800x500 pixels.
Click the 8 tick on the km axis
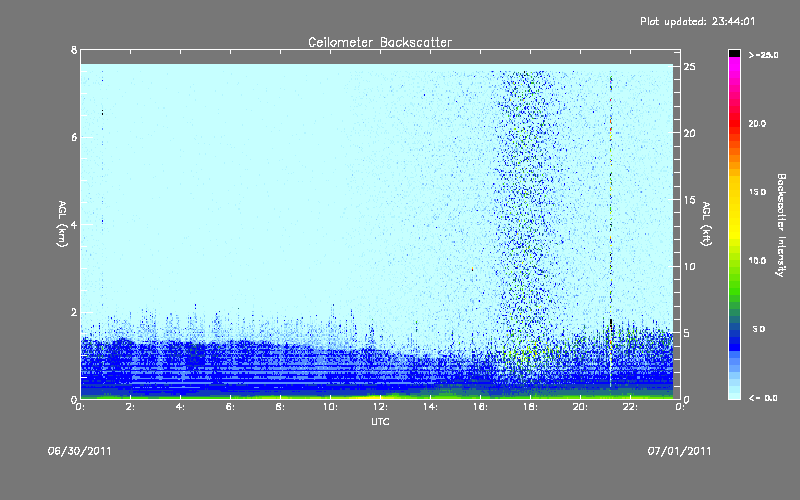[x=74, y=50]
